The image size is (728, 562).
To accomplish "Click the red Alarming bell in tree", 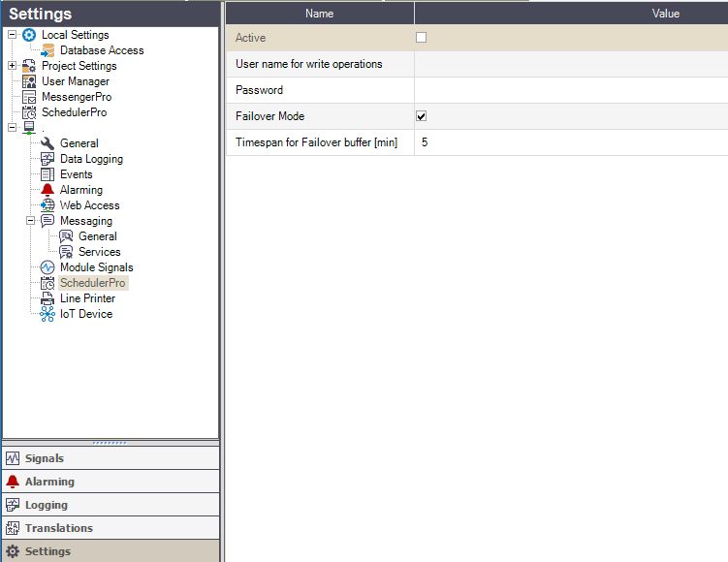I will 47,190.
